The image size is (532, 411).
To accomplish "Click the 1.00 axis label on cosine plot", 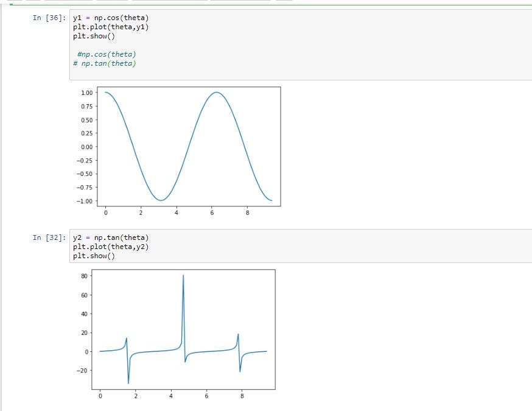I will tap(88, 93).
